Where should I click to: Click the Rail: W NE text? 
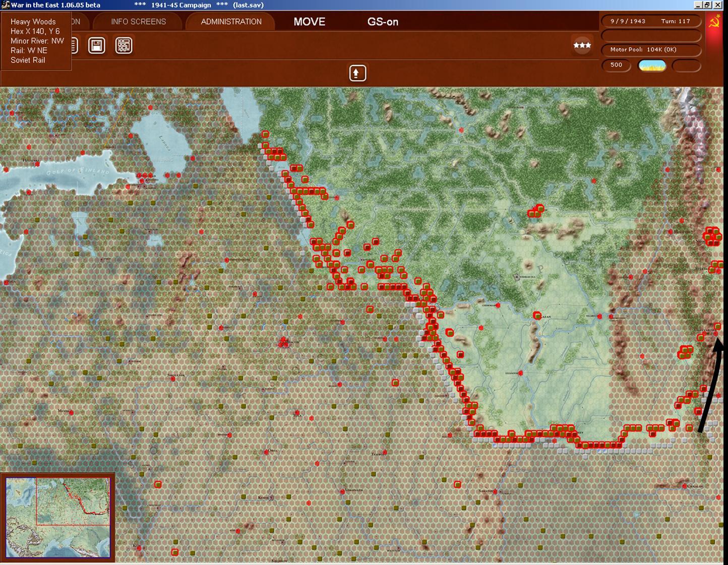point(29,50)
